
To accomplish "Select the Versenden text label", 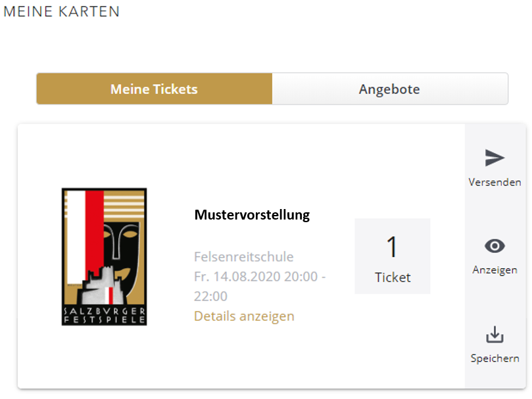I will click(x=495, y=182).
